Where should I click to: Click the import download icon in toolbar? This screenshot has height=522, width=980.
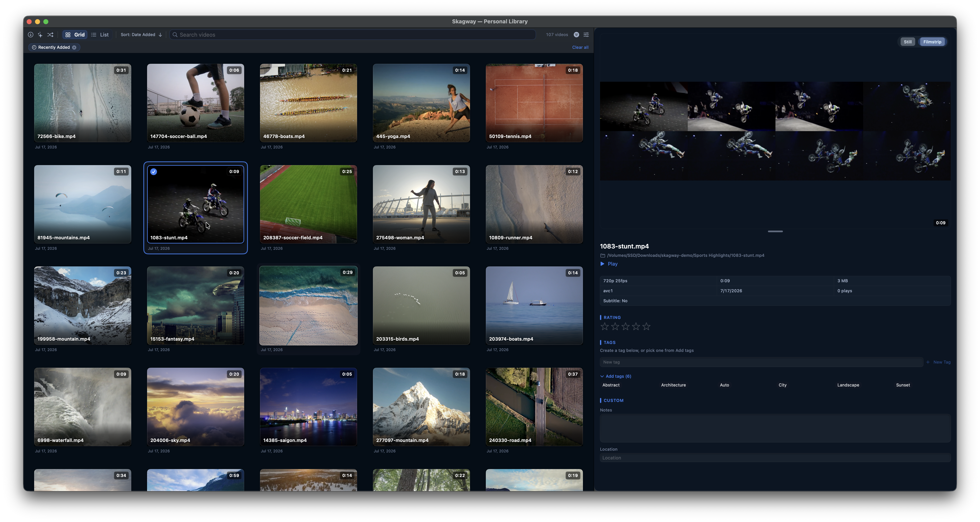pyautogui.click(x=30, y=35)
